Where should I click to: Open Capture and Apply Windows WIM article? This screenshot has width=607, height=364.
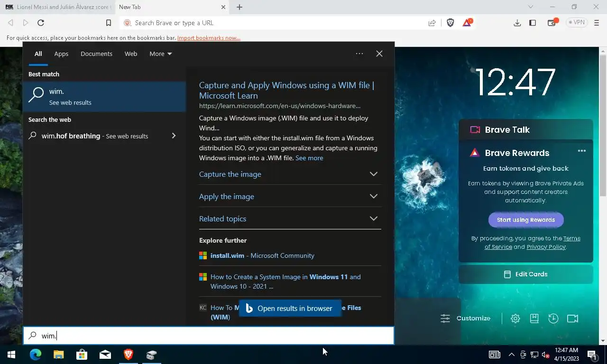(x=286, y=90)
